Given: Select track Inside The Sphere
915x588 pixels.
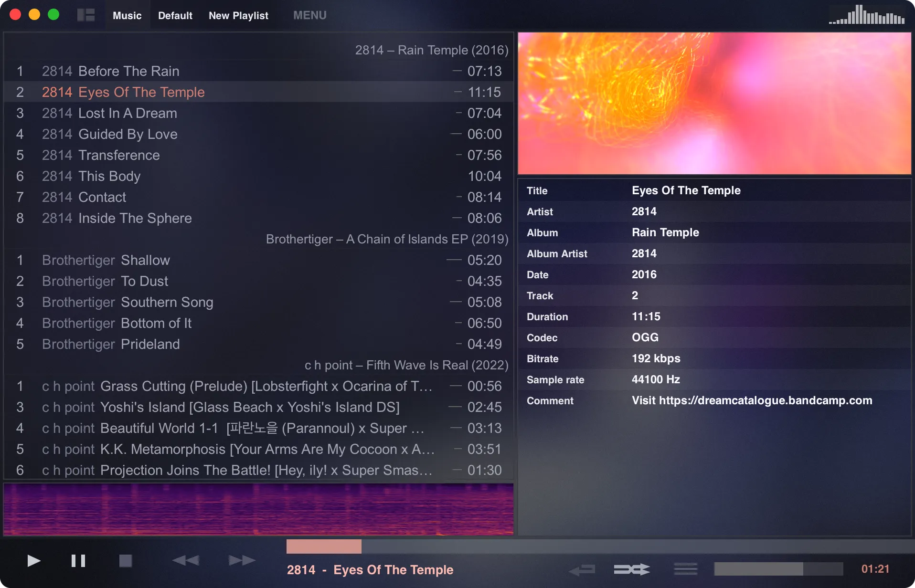Looking at the screenshot, I should [258, 218].
